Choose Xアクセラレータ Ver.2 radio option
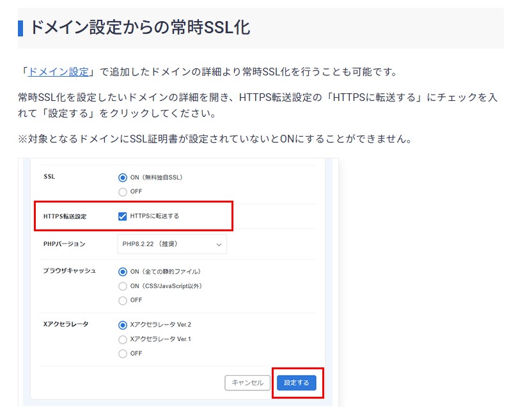 tap(123, 325)
